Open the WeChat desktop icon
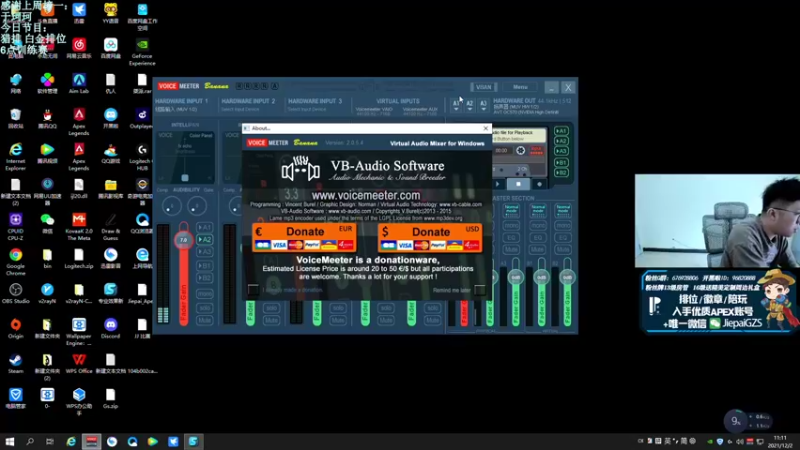Screen dimensions: 800x450 tap(47, 223)
